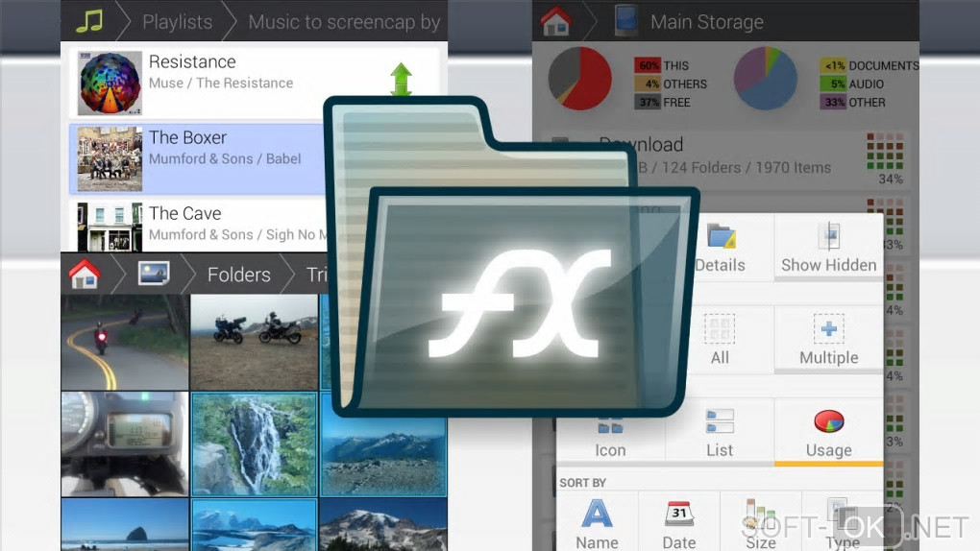The image size is (980, 551).
Task: Sort by Type
Action: point(843,523)
